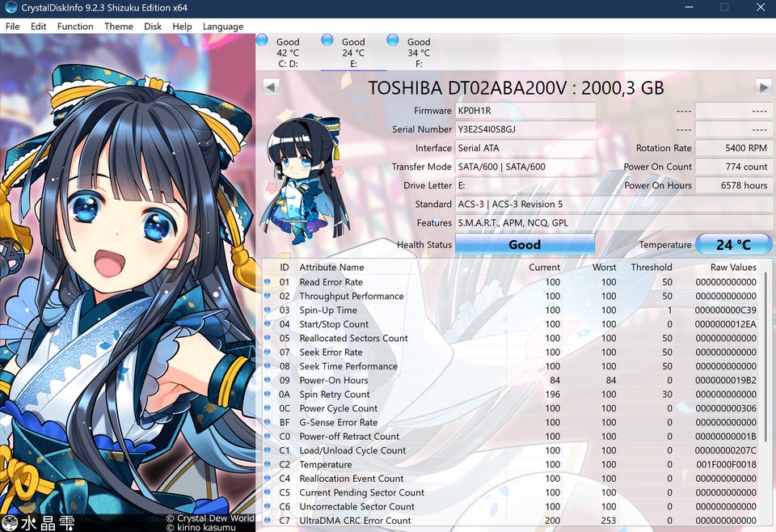776x532 pixels.
Task: Click the blue status orb for C: D: disk
Action: (262, 40)
